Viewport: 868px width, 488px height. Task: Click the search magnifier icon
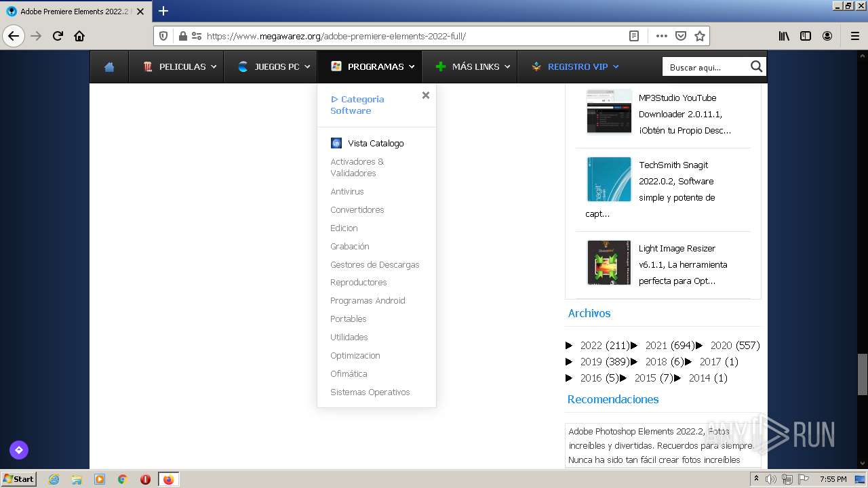coord(757,66)
